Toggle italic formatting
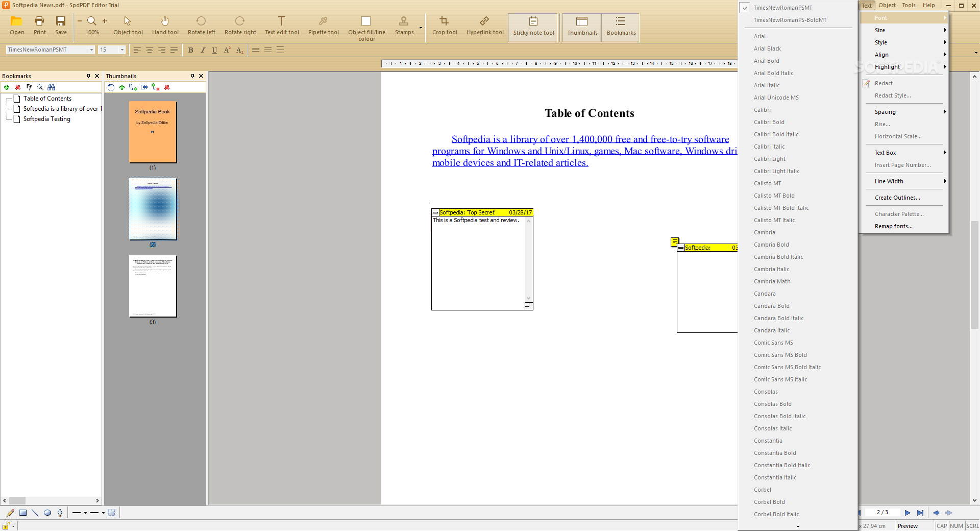Viewport: 980px width, 531px height. [203, 50]
